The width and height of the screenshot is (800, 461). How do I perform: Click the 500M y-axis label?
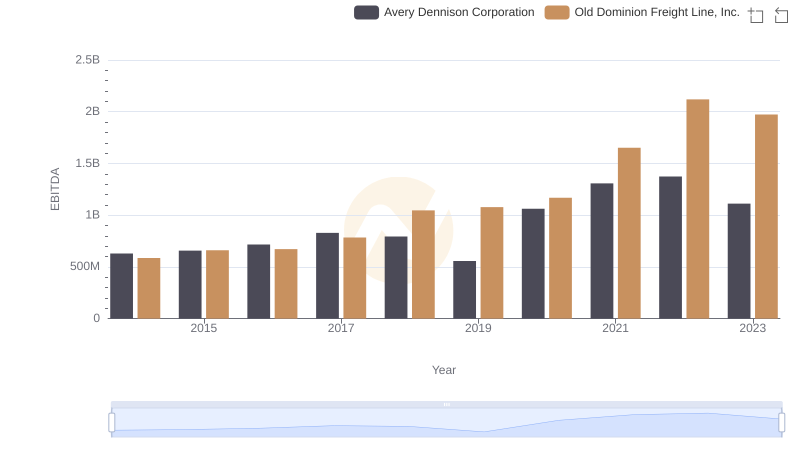85,266
